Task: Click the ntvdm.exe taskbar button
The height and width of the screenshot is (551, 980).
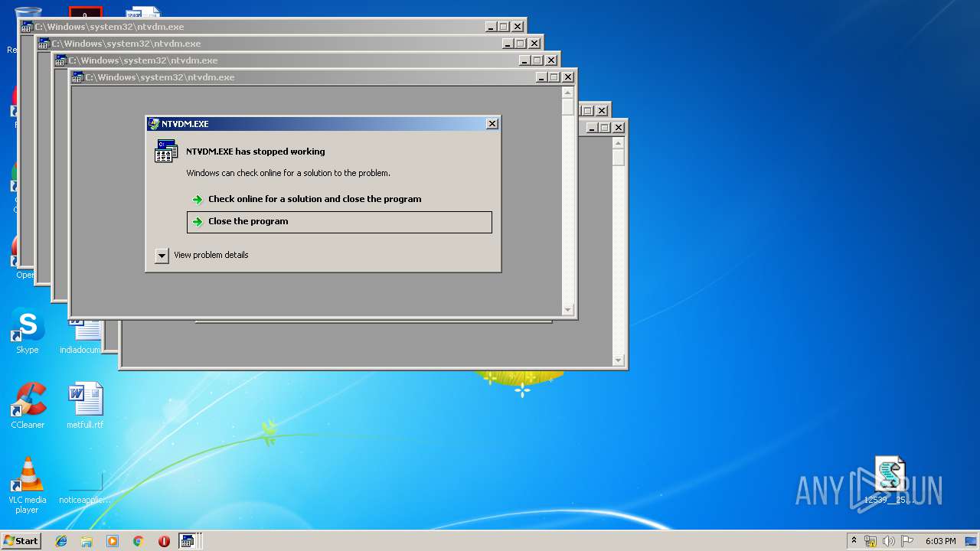Action: (x=189, y=541)
